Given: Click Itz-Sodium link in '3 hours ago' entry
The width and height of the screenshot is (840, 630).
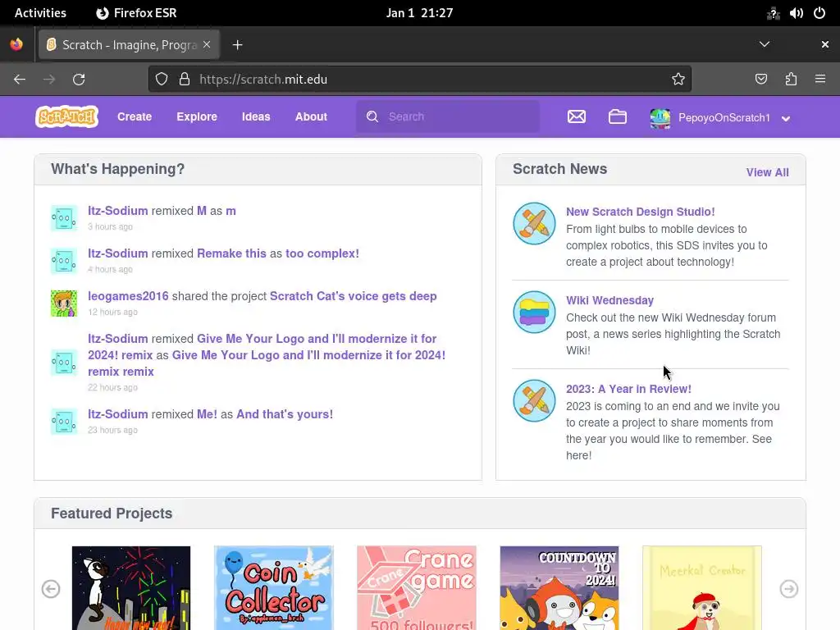Looking at the screenshot, I should 118,211.
